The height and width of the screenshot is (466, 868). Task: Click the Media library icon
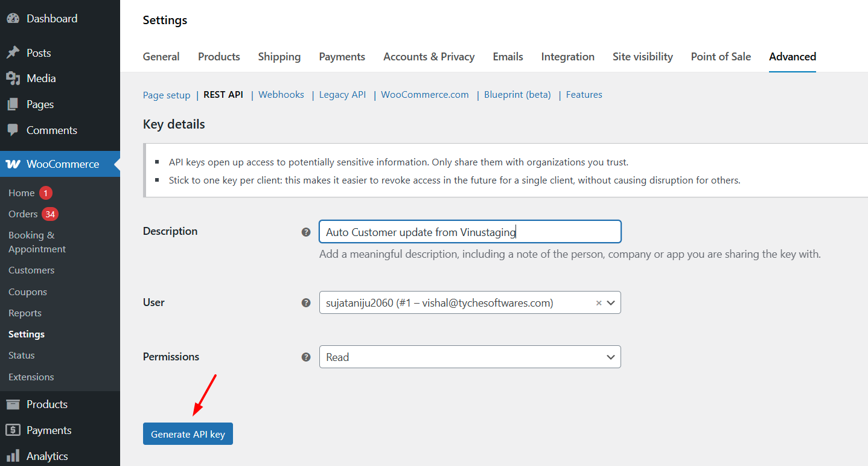(13, 78)
